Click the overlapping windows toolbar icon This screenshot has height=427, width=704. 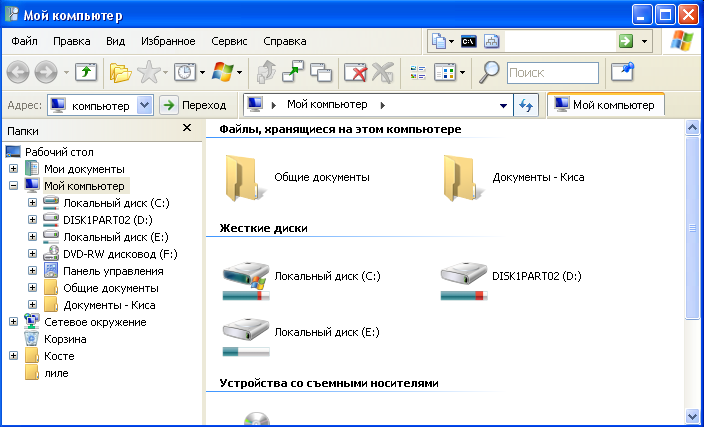(x=321, y=72)
